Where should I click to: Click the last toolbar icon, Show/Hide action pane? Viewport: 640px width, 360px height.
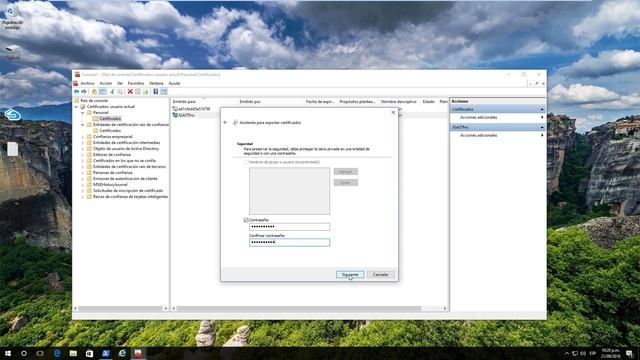click(x=164, y=92)
